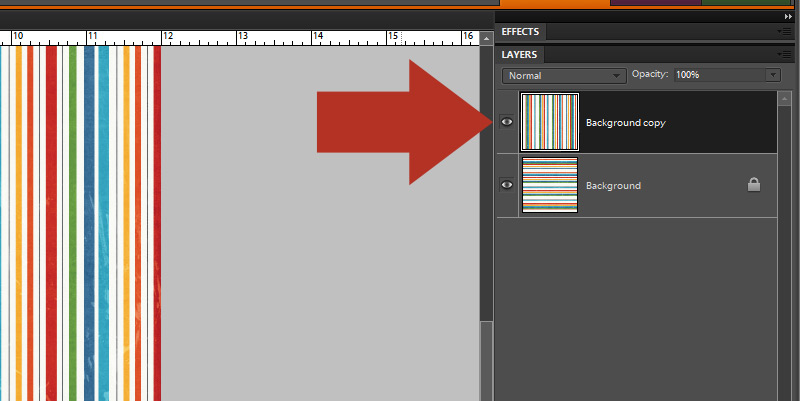800x401 pixels.
Task: Click the striped paper on the canvas
Action: click(x=81, y=223)
